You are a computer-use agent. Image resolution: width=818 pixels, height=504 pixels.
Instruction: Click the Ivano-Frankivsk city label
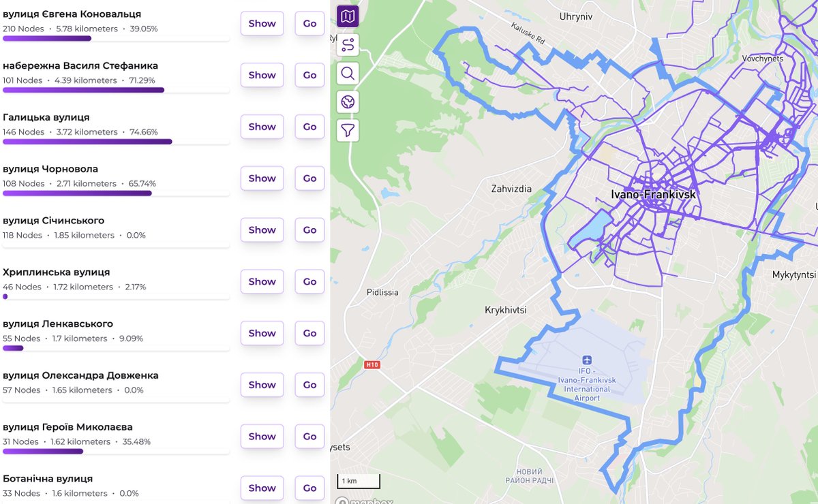(652, 194)
